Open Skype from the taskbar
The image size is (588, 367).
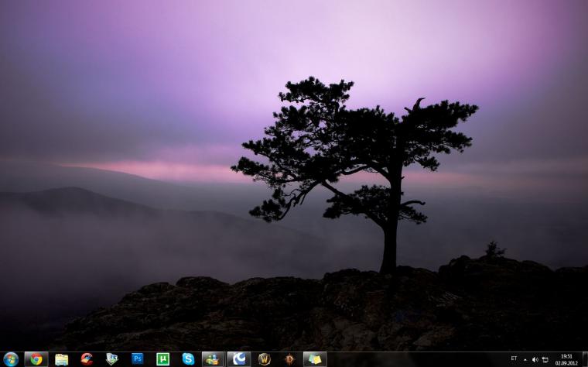(188, 359)
